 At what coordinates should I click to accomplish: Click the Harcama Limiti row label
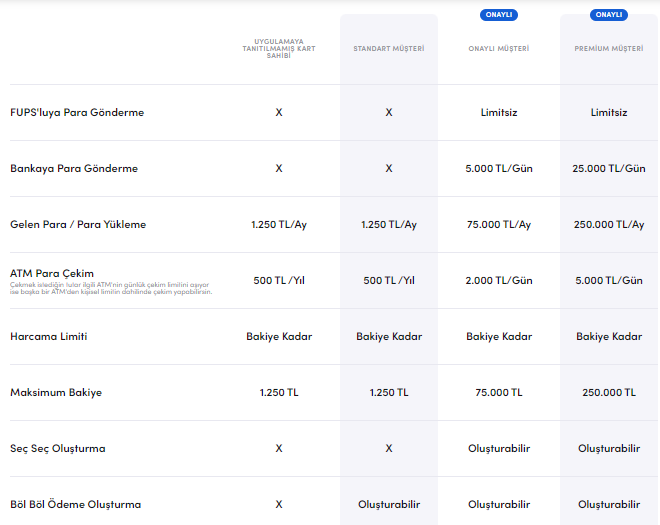pos(49,337)
